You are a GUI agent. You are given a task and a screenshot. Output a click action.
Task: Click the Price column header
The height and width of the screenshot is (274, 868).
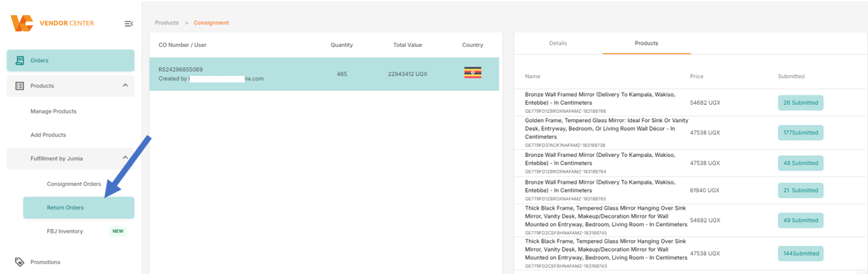(x=697, y=76)
